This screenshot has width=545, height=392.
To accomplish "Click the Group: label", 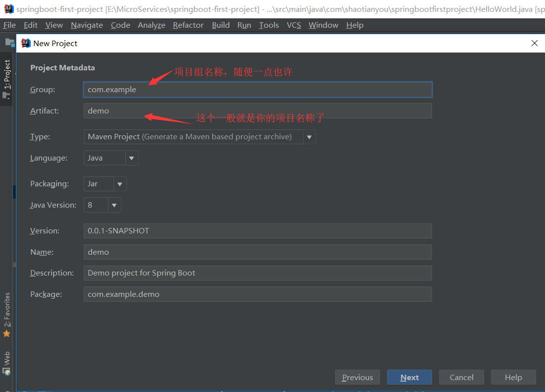I will pyautogui.click(x=43, y=90).
